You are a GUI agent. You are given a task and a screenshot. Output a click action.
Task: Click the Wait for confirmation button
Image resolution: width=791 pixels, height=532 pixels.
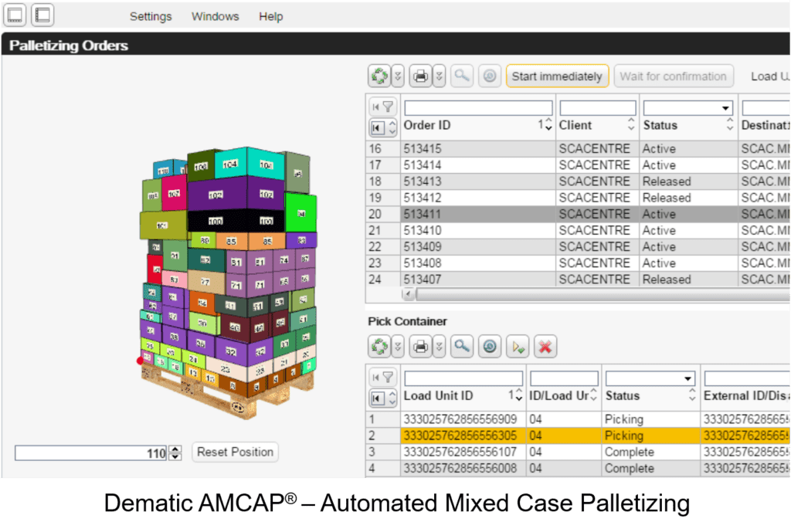click(673, 76)
